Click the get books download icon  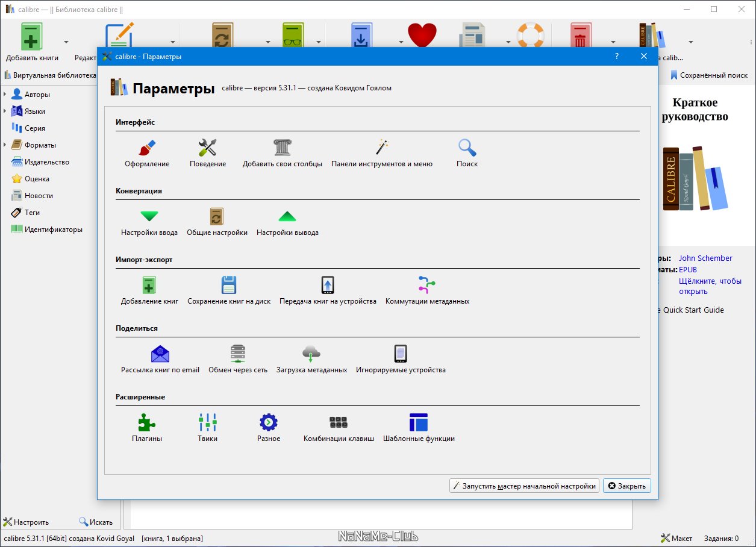coord(361,35)
